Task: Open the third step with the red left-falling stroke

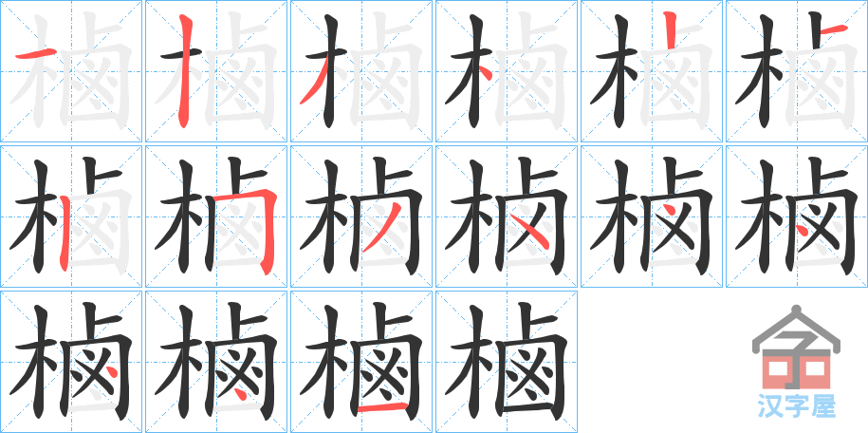Action: [x=361, y=71]
